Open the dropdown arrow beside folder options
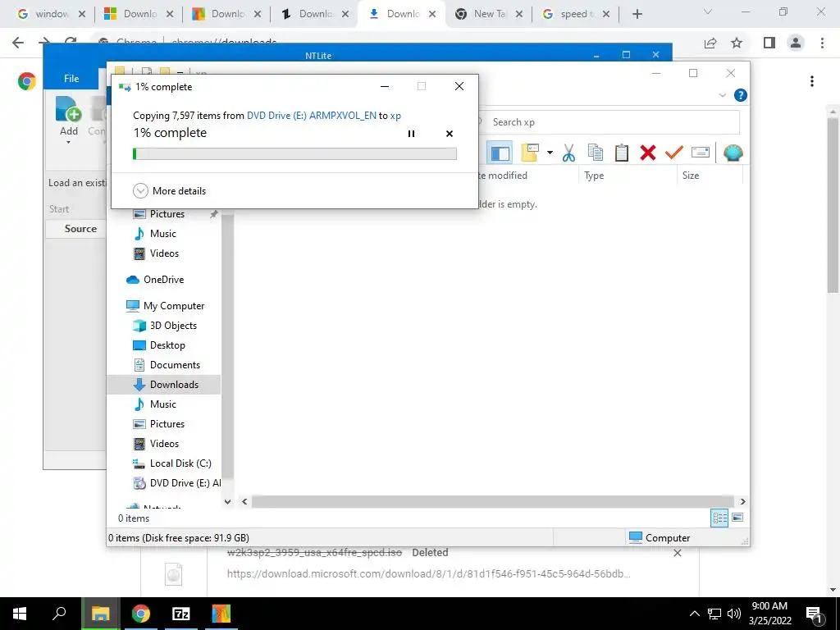The image size is (840, 630). click(x=550, y=153)
